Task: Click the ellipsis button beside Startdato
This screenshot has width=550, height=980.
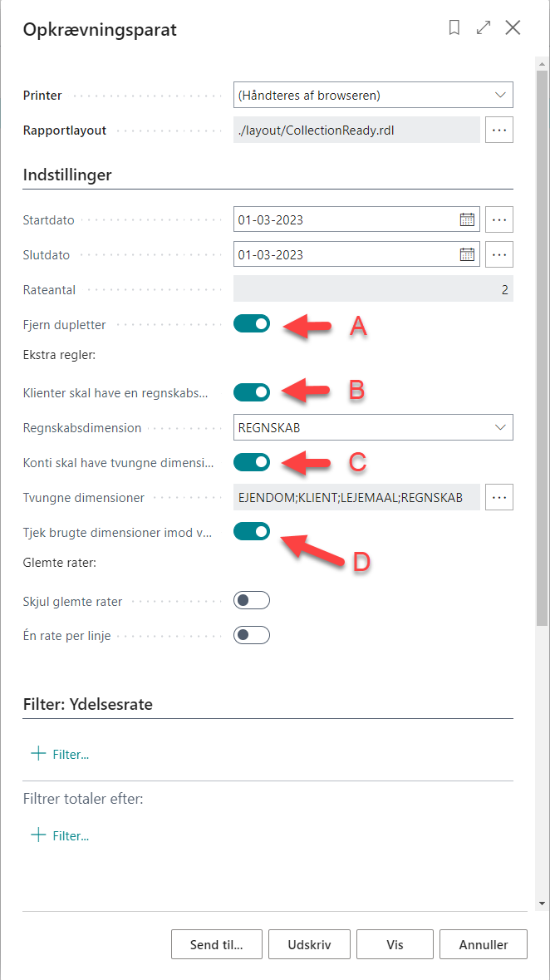Action: pos(498,219)
